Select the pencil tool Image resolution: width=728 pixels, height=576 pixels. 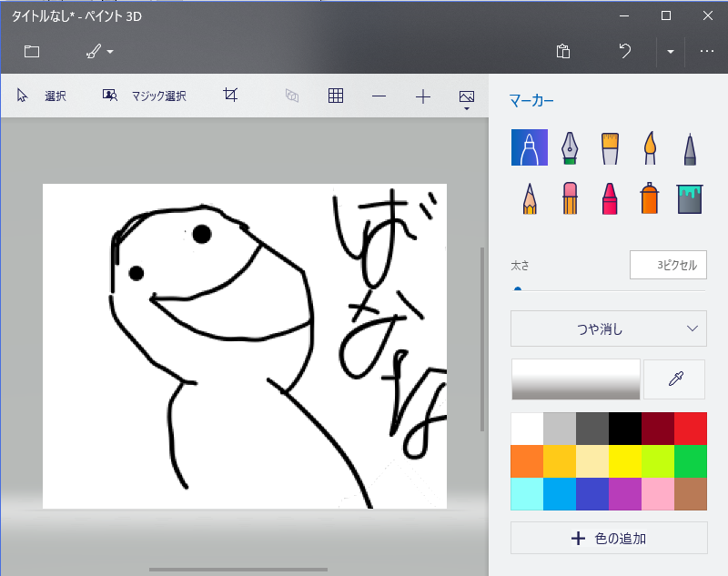(x=530, y=197)
